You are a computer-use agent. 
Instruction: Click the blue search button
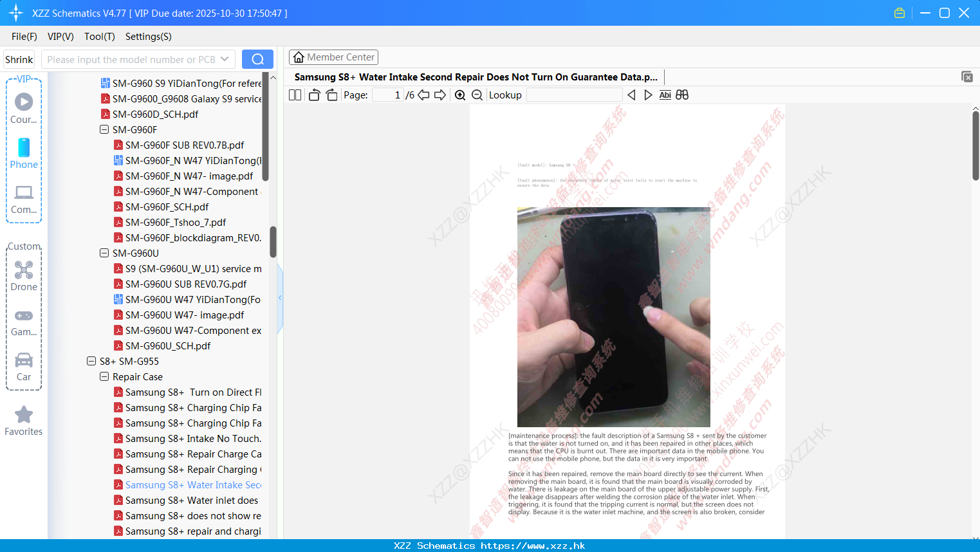257,59
